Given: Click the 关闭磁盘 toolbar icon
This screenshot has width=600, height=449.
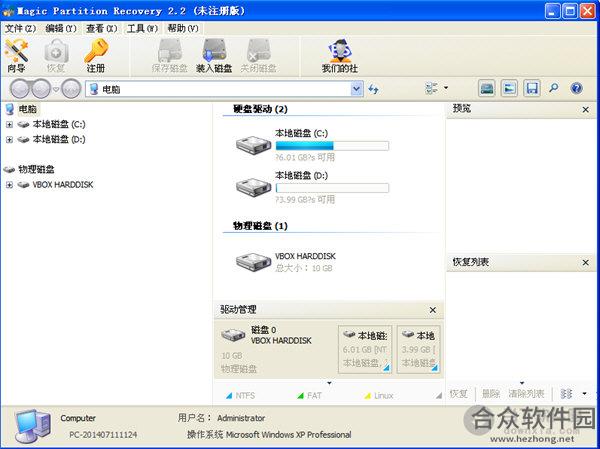Looking at the screenshot, I should (258, 56).
